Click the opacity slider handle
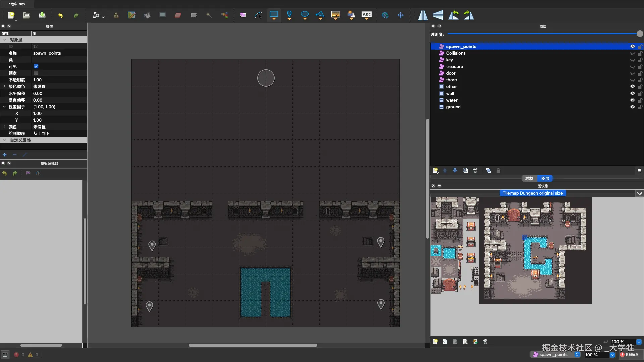The height and width of the screenshot is (362, 644). click(x=640, y=34)
